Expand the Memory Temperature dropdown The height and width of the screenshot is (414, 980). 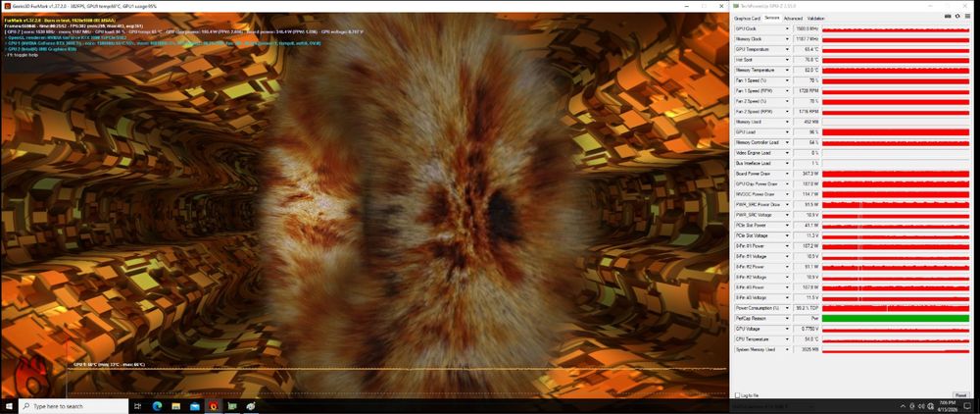786,70
